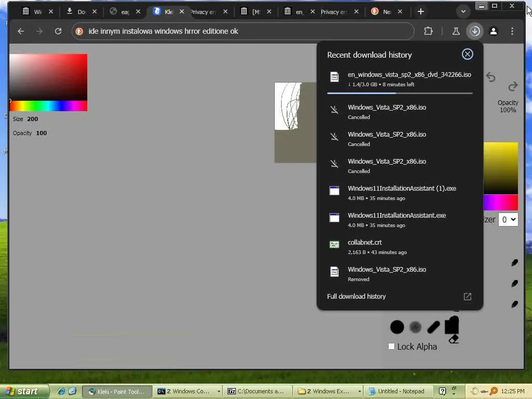
Task: Open the extensions puzzle icon
Action: point(428,31)
